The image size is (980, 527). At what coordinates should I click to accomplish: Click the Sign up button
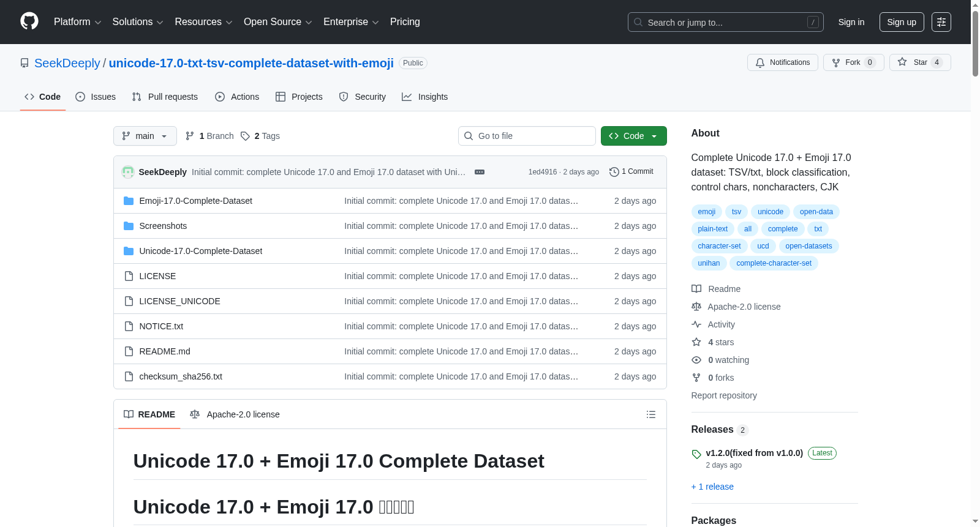pos(902,22)
